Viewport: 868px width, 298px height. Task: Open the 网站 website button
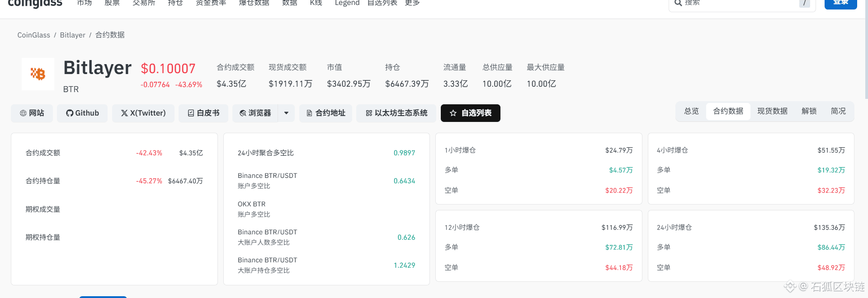(x=32, y=113)
